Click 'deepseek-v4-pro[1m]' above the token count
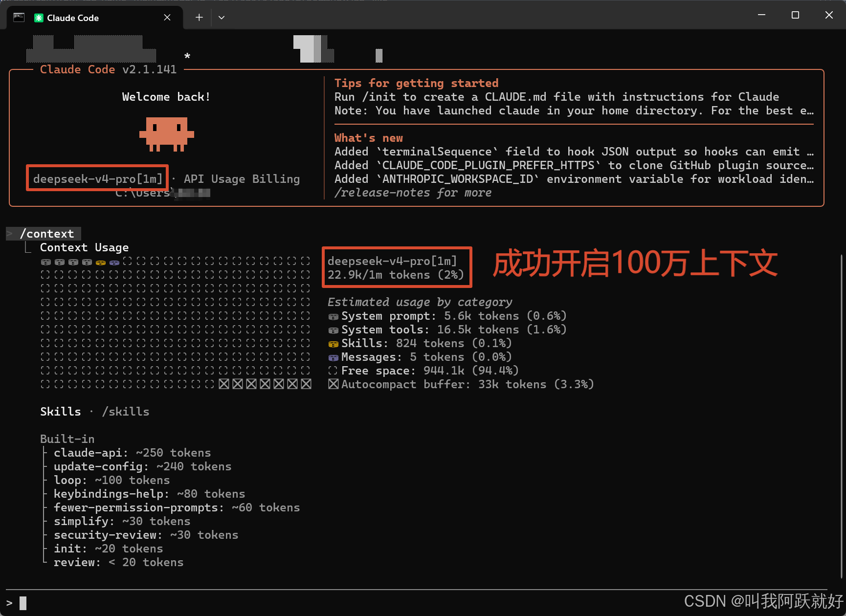 (x=392, y=261)
